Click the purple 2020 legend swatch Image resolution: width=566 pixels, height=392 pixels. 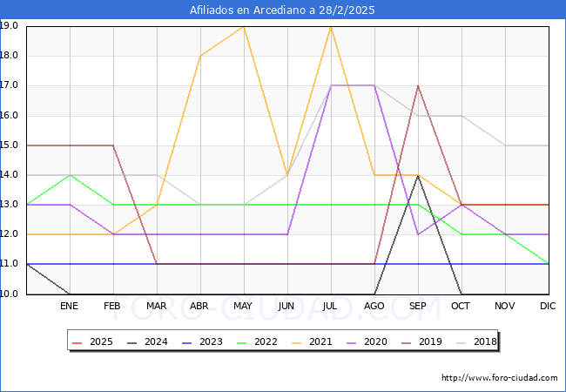tap(352, 341)
